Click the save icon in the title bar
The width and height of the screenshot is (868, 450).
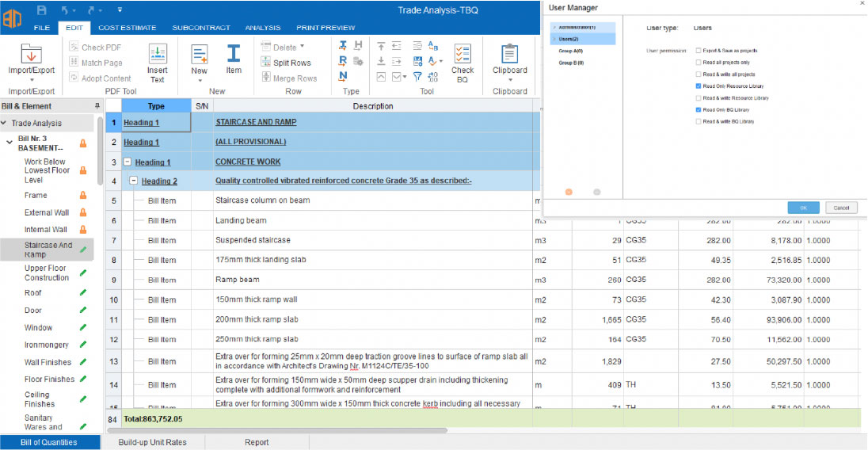[42, 10]
